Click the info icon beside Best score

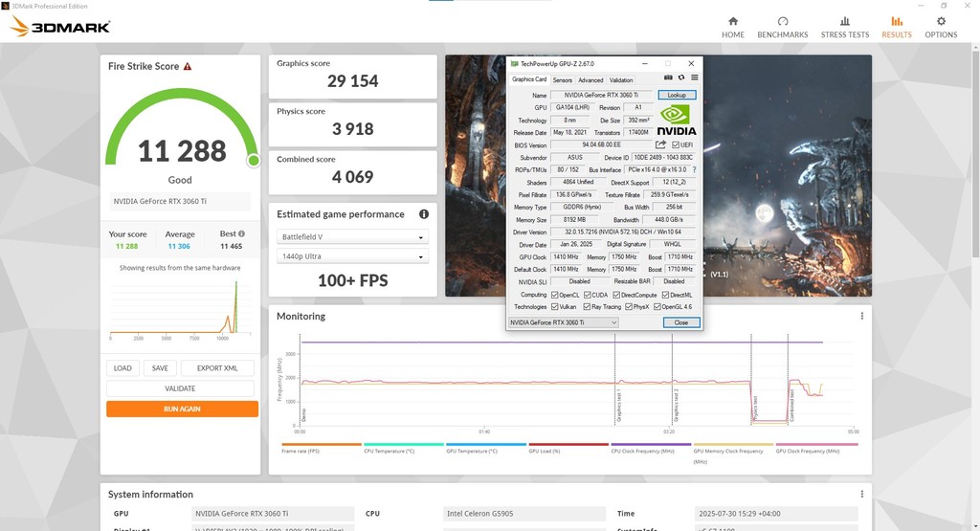point(242,233)
